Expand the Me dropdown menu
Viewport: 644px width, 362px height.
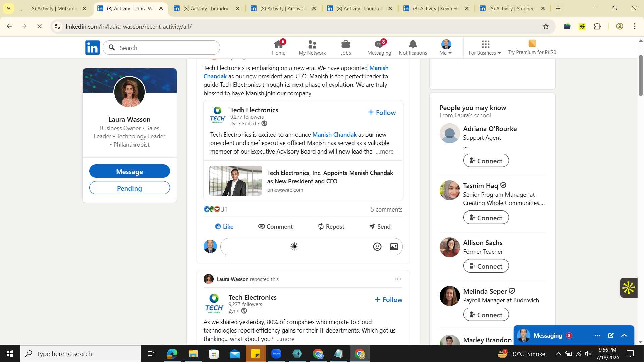click(446, 47)
